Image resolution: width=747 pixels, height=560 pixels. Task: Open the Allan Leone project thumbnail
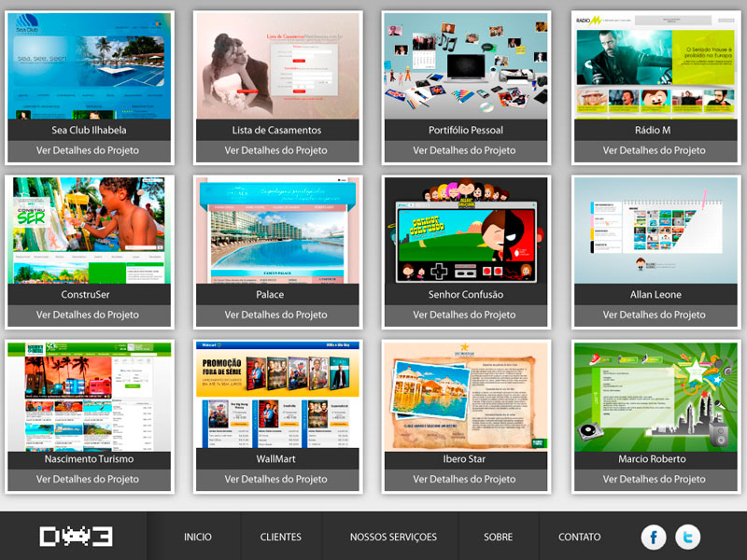(655, 231)
